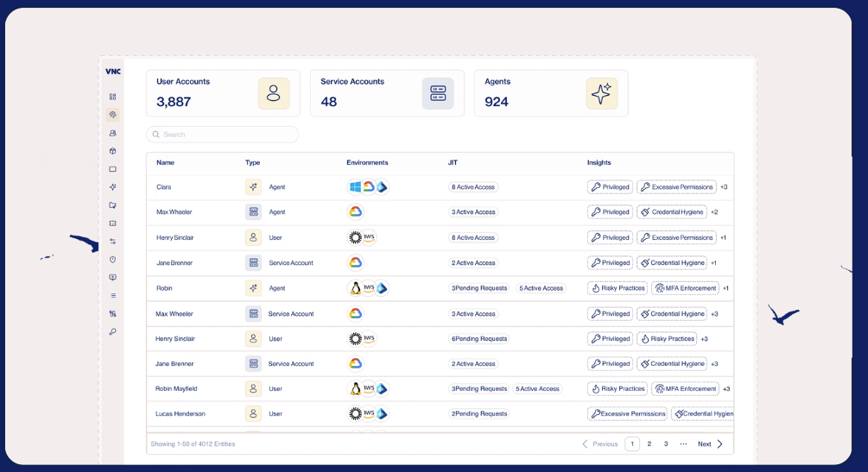Expand the +1 insights in Robin's row
The width and height of the screenshot is (868, 472).
725,288
